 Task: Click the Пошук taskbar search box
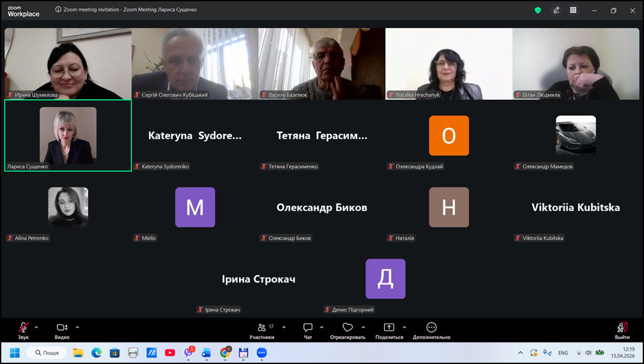coord(47,353)
